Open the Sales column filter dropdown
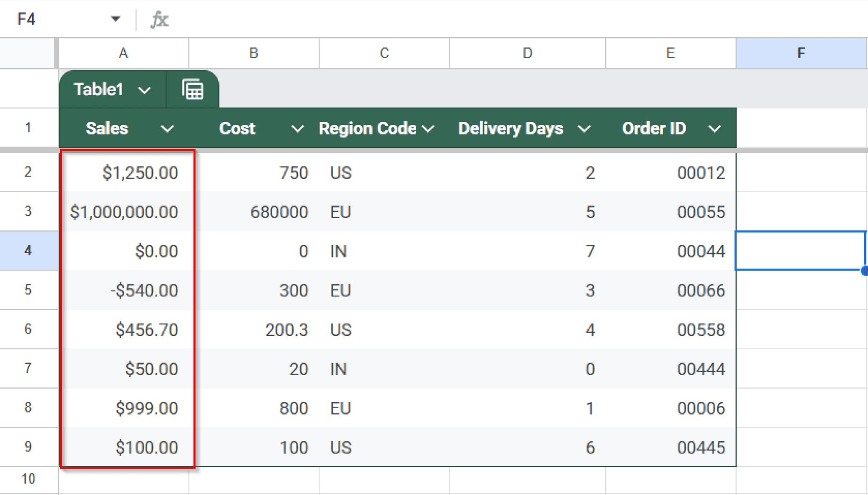Screen dimensions: 868x495 [167, 129]
